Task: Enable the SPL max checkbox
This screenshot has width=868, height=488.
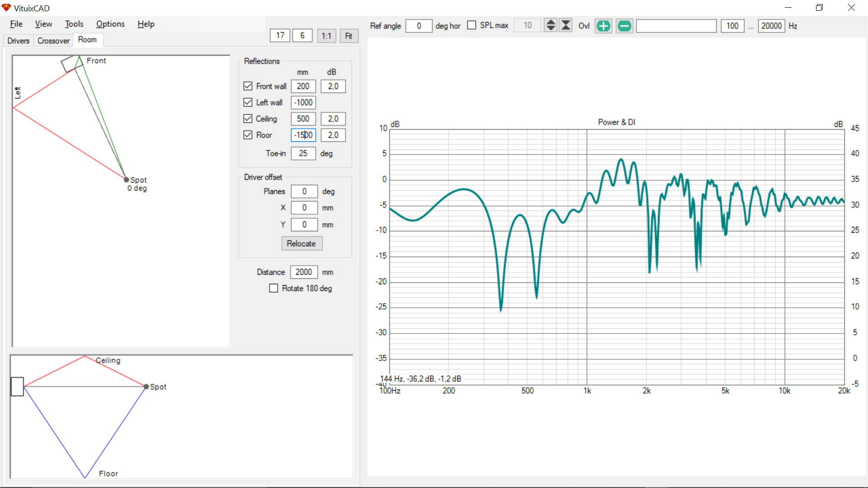Action: [x=472, y=25]
